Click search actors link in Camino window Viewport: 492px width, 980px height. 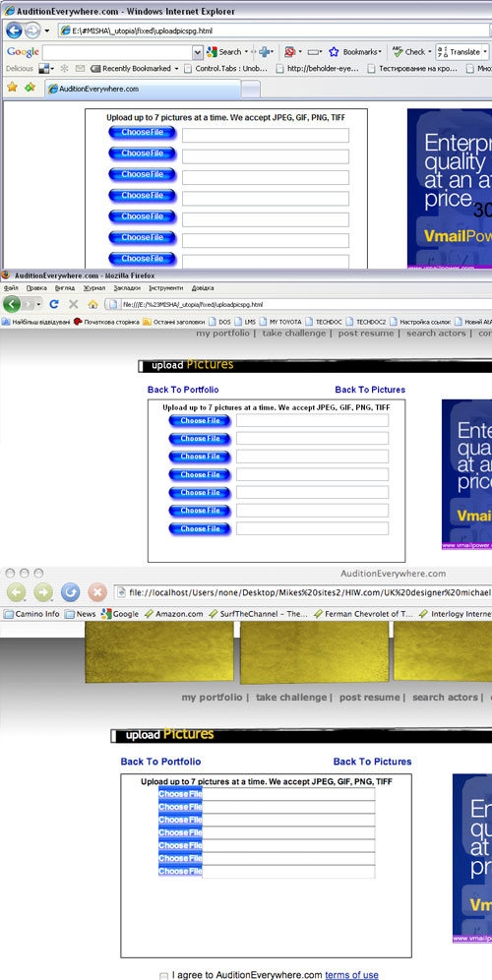(445, 697)
